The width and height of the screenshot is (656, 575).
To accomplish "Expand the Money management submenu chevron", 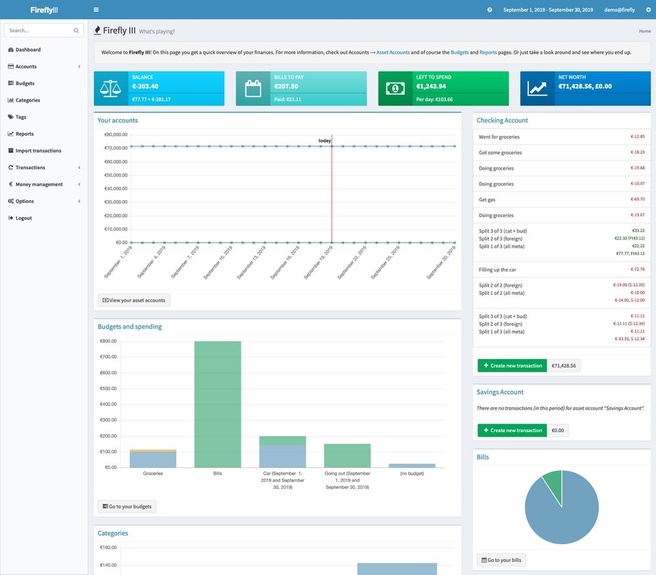I will pos(79,184).
